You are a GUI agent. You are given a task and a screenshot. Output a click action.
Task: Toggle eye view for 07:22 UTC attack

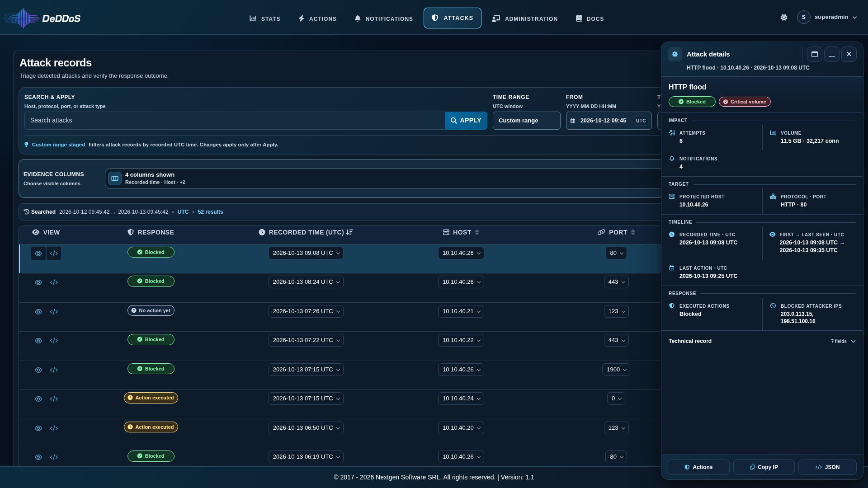[x=38, y=341]
